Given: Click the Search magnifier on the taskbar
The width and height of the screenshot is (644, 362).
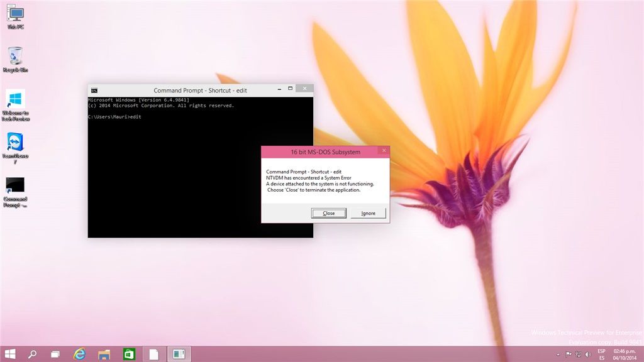Looking at the screenshot, I should pos(32,354).
